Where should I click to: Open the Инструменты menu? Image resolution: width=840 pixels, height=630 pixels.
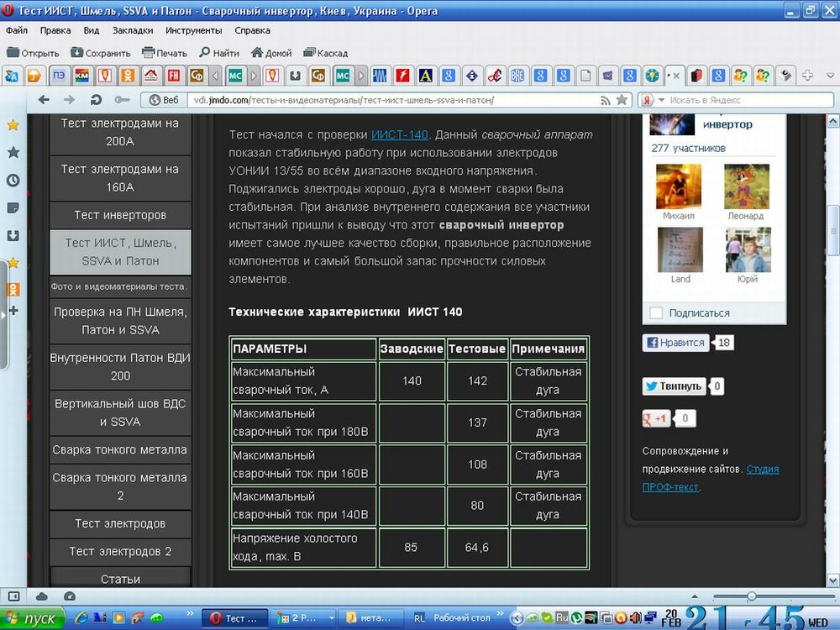[193, 30]
